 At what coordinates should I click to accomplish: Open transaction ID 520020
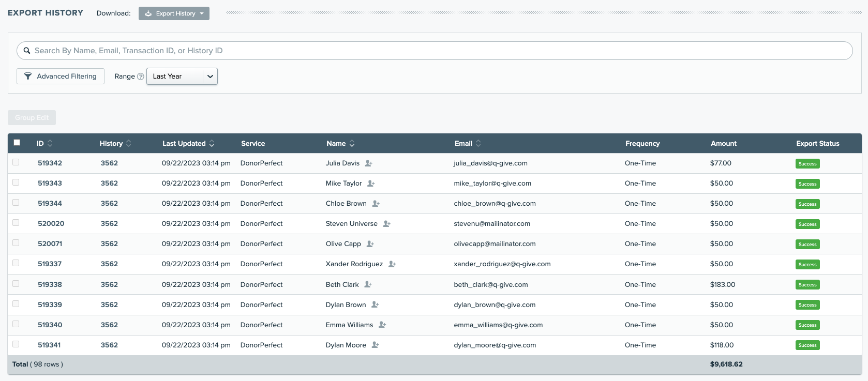(51, 224)
